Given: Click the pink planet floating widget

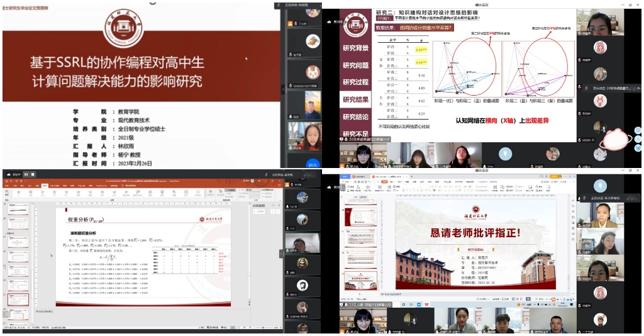Looking at the screenshot, I should coord(614,137).
